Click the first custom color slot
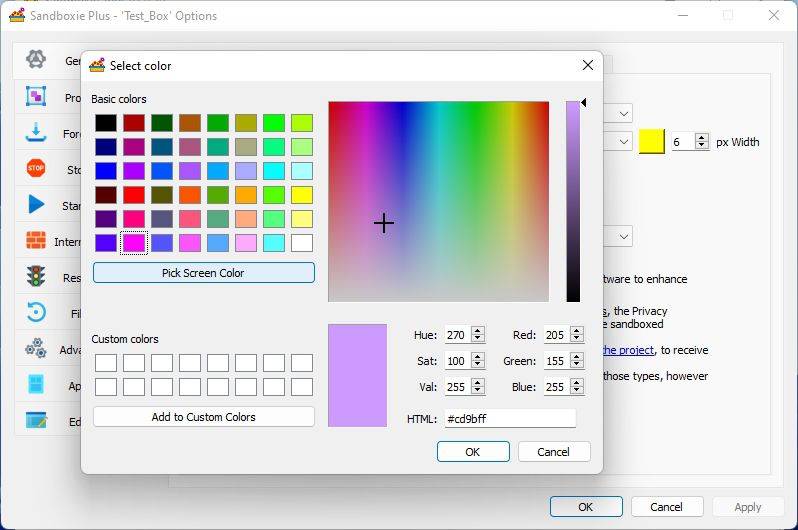Image resolution: width=798 pixels, height=530 pixels. coord(106,363)
